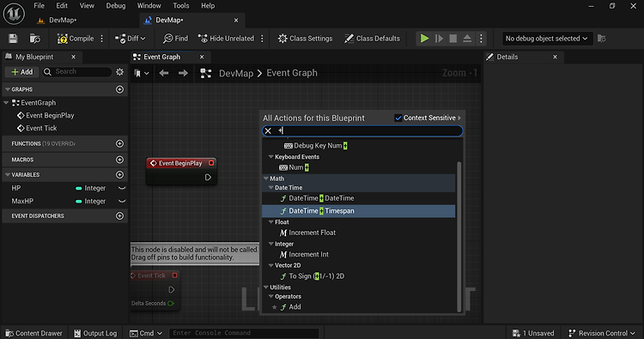Navigate back in graph history
This screenshot has width=644, height=339.
pyautogui.click(x=164, y=73)
